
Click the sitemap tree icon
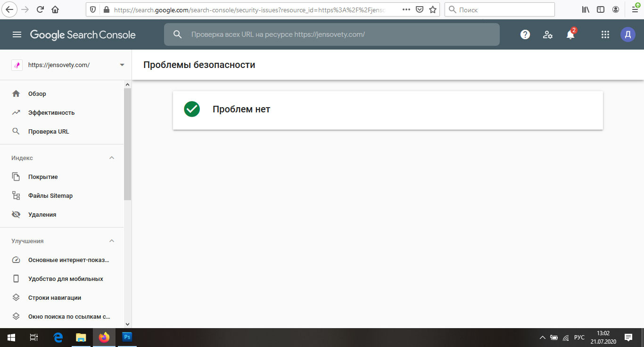coord(16,195)
